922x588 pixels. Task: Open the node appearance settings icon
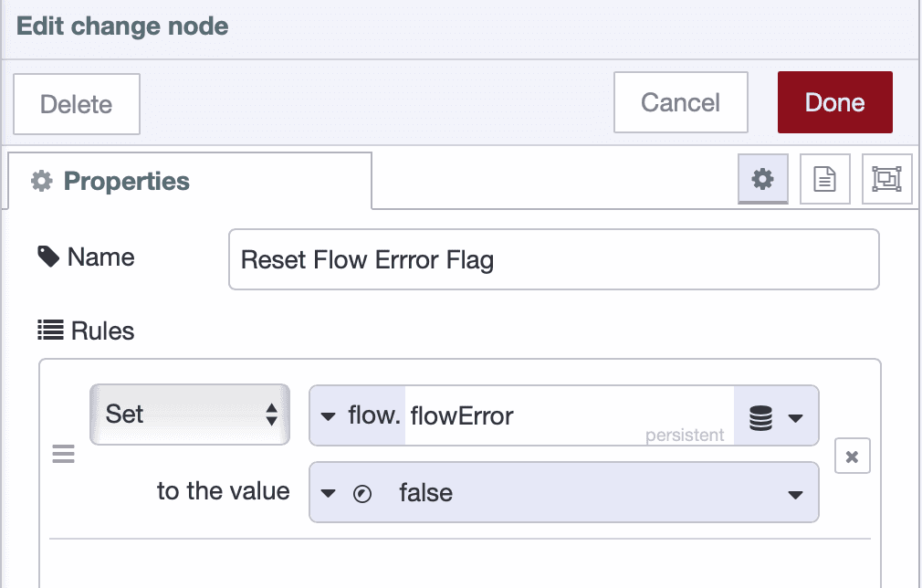click(886, 179)
